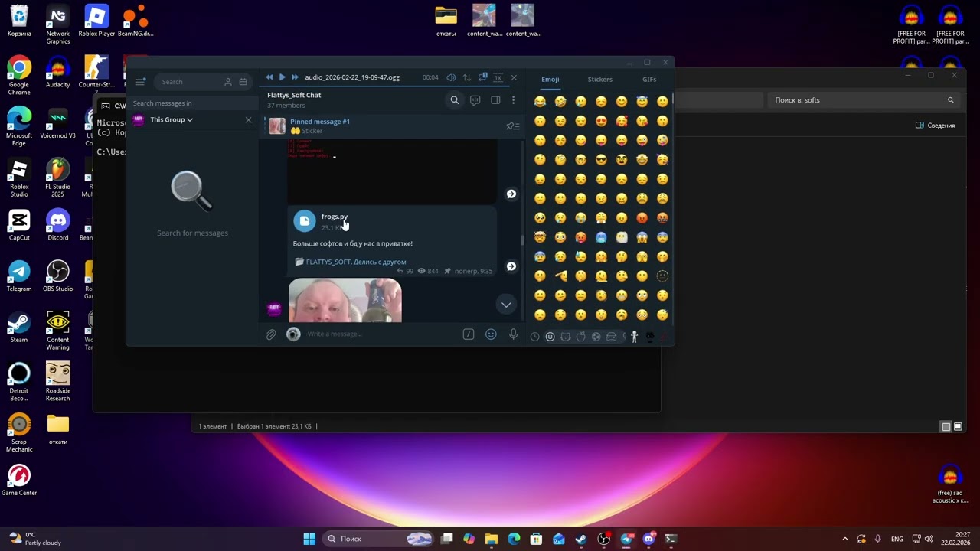This screenshot has height=551, width=980.
Task: Toggle the emoji panel smiley button
Action: coord(491,334)
